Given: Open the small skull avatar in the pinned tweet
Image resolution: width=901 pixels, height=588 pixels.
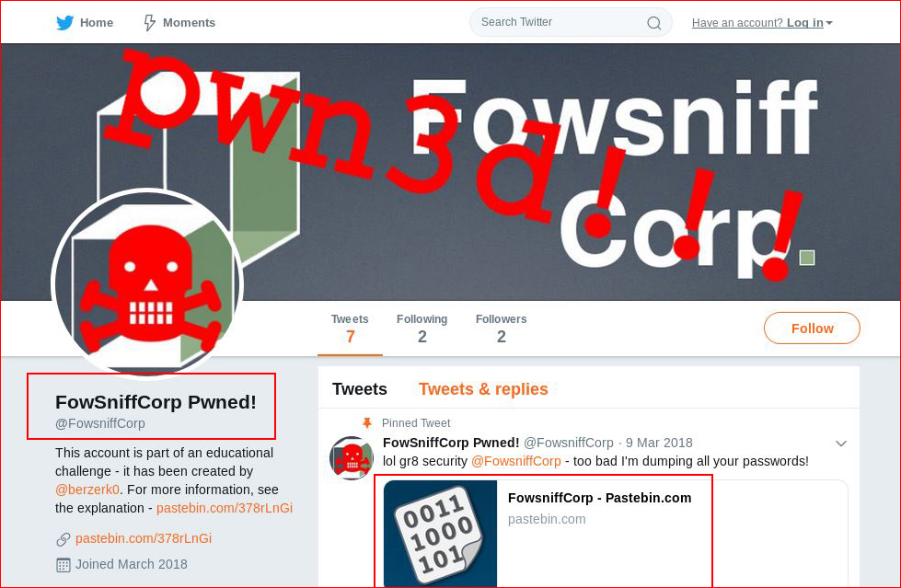Looking at the screenshot, I should point(351,458).
